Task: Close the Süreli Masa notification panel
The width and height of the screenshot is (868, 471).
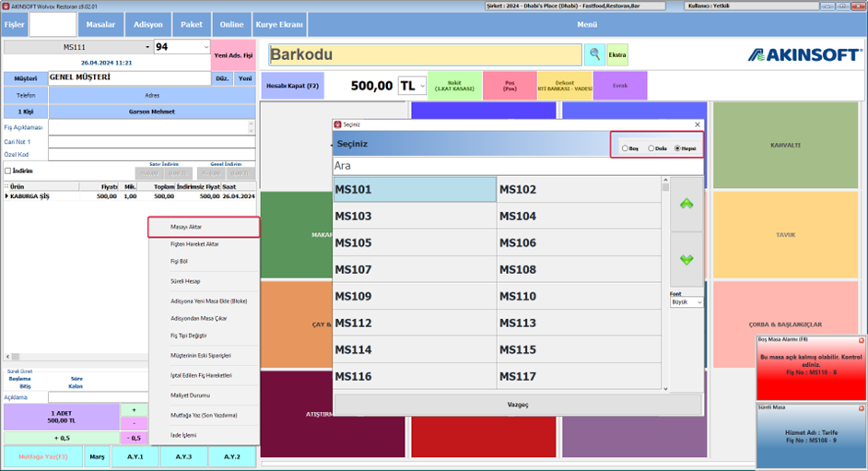Action: (861, 408)
